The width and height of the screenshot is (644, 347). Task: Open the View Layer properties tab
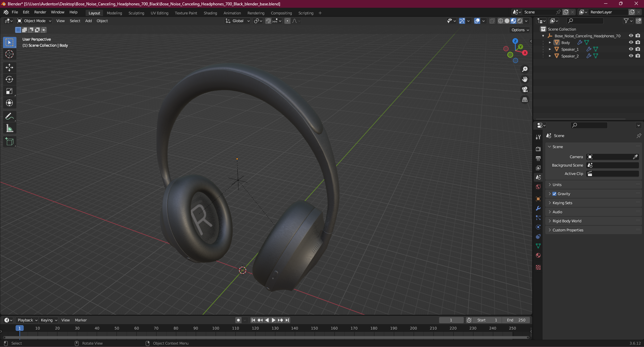(x=538, y=168)
